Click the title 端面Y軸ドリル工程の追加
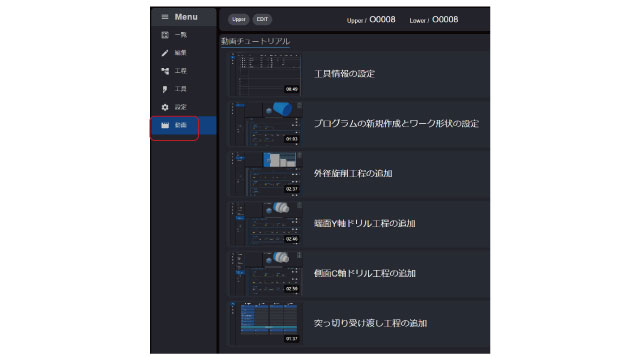 click(x=364, y=224)
